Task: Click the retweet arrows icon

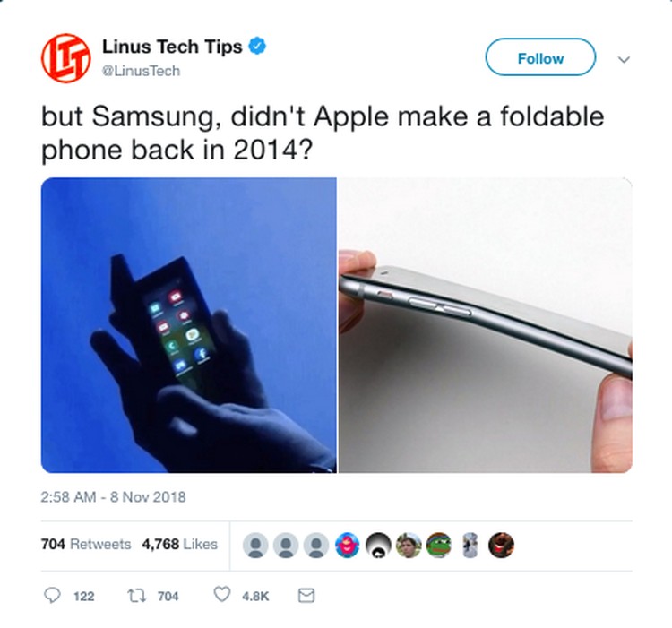Action: (x=137, y=596)
